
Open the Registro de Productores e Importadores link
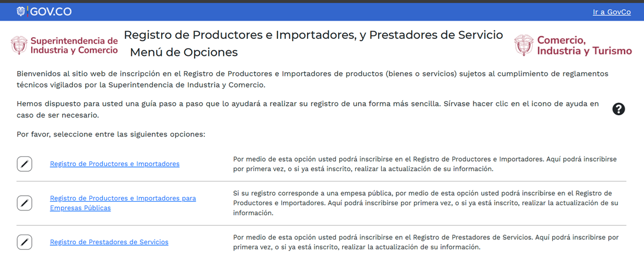(115, 164)
